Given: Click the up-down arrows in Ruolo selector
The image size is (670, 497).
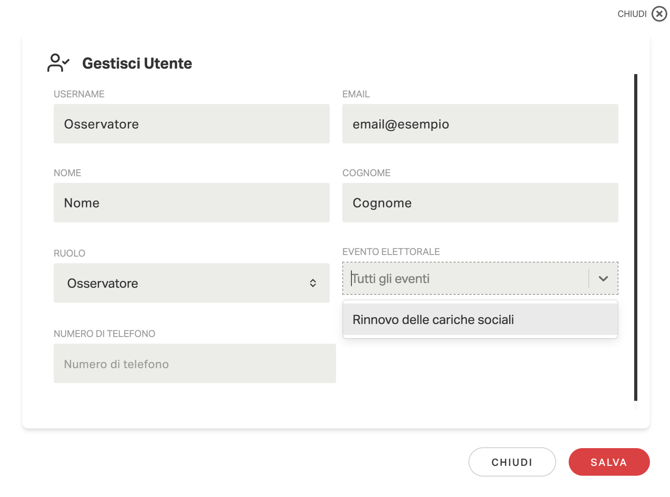Looking at the screenshot, I should tap(313, 283).
